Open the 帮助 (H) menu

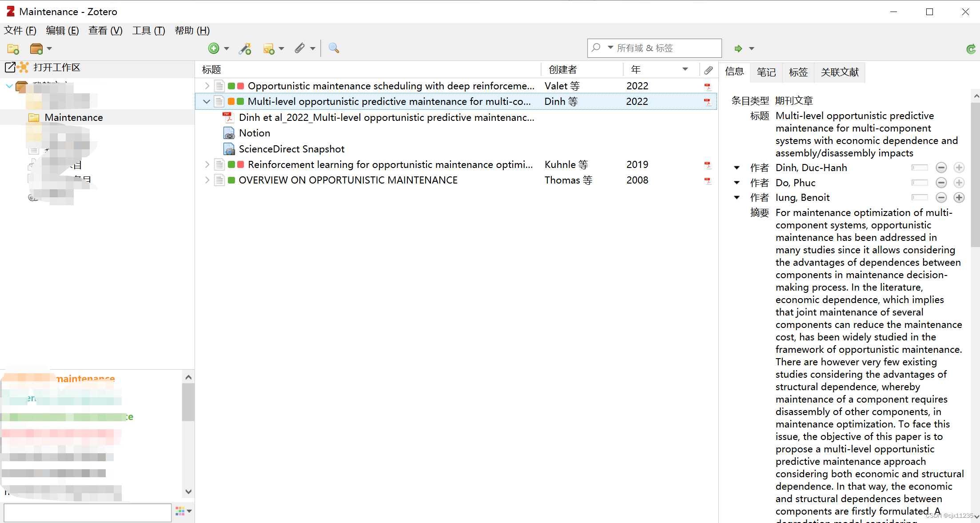[192, 31]
